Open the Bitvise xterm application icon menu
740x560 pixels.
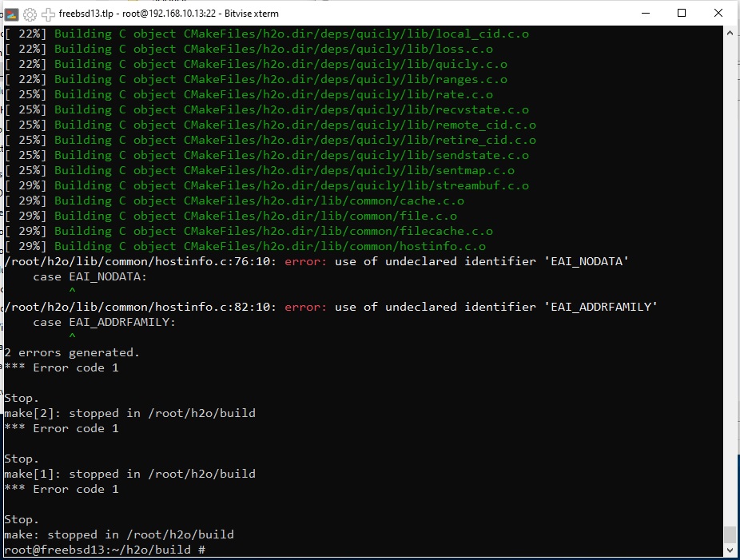click(x=12, y=14)
